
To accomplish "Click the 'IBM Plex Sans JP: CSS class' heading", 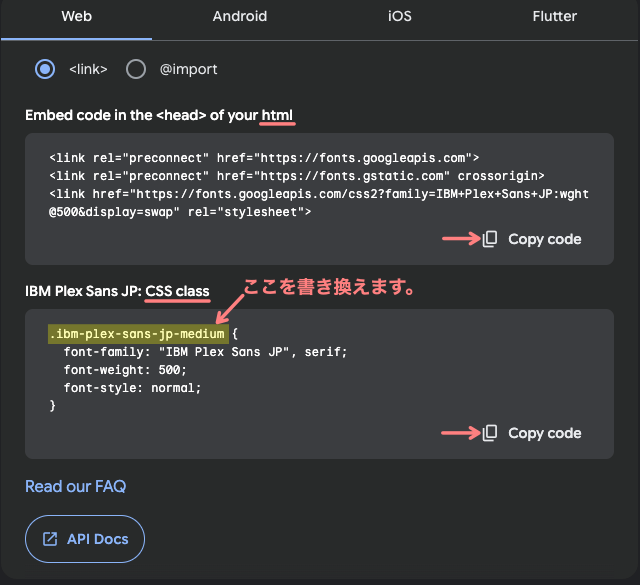I will point(117,291).
